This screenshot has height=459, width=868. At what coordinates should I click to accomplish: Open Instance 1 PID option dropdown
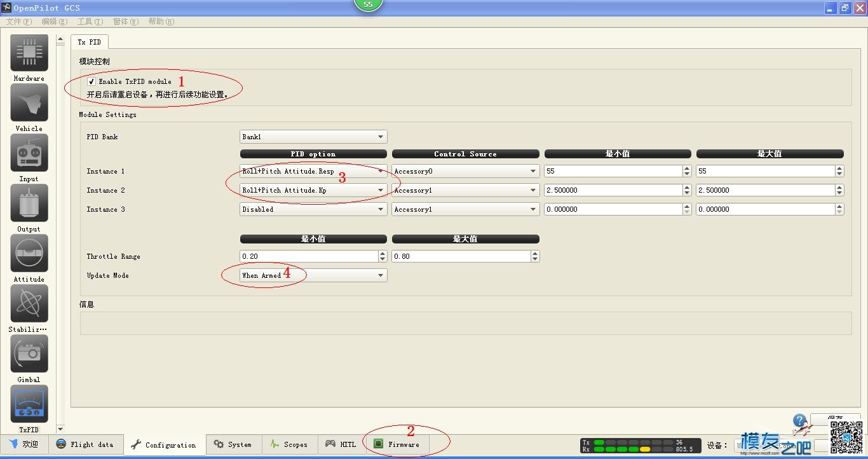[x=313, y=171]
